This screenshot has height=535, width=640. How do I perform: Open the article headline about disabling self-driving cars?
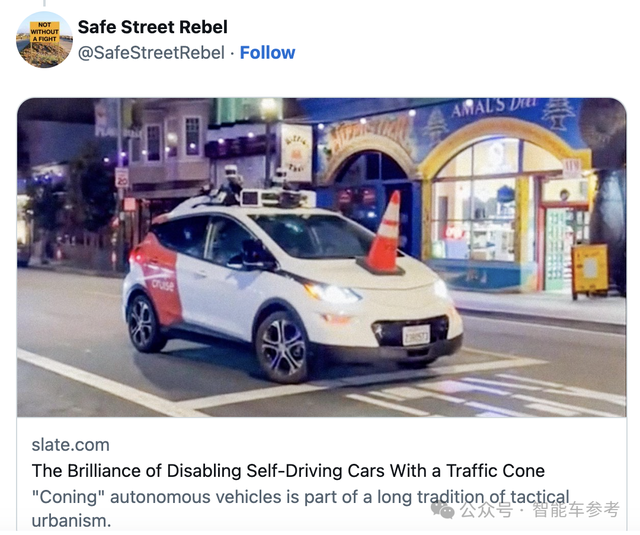point(288,471)
